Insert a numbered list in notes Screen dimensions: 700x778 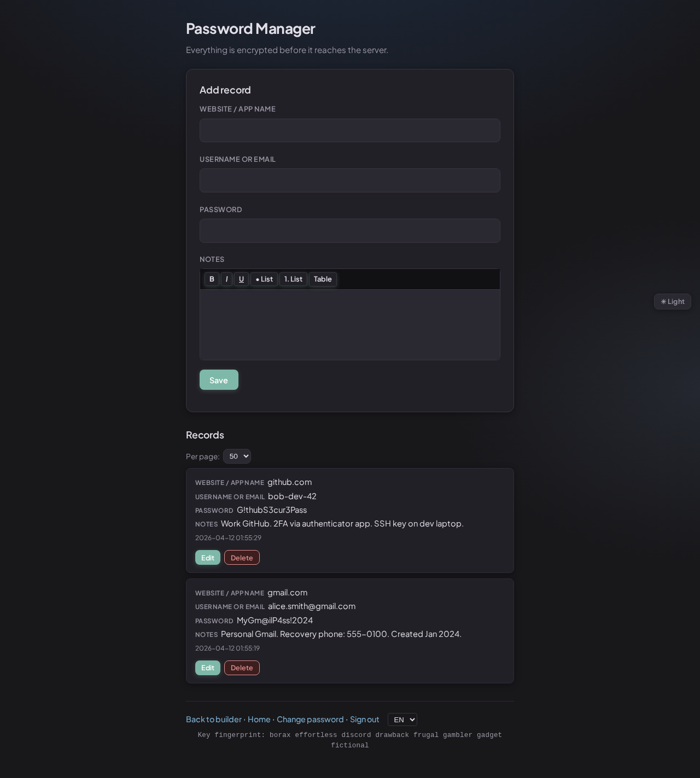click(x=293, y=279)
